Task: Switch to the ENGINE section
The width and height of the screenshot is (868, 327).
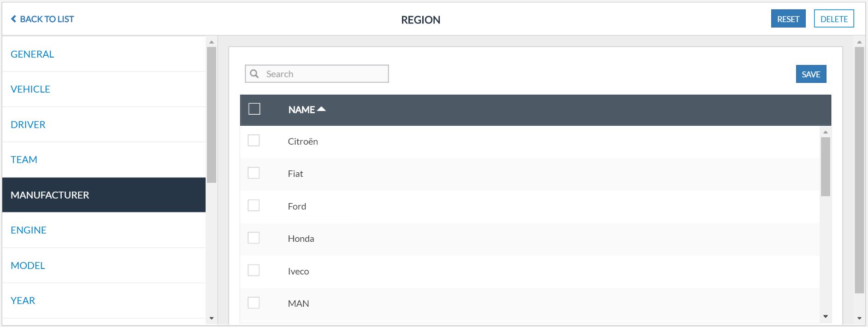Action: [29, 230]
